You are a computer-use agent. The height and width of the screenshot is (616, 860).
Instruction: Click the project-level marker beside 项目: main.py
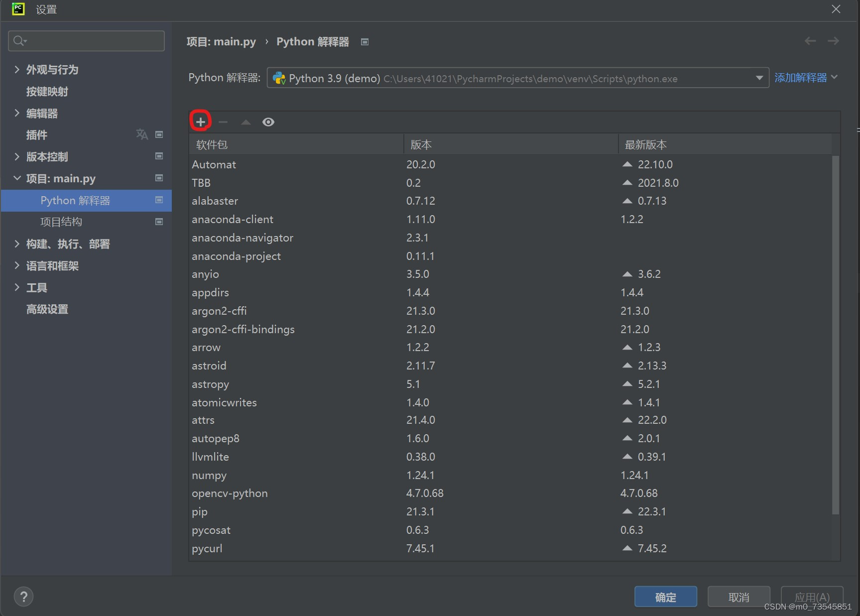click(x=159, y=178)
